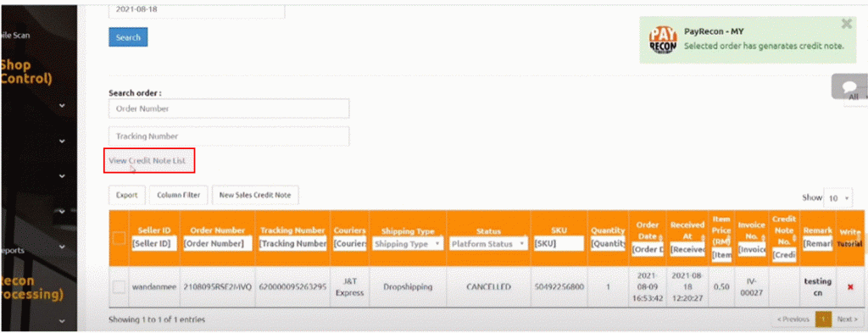Focus the Tracking Number search field
This screenshot has width=868, height=333.
229,136
